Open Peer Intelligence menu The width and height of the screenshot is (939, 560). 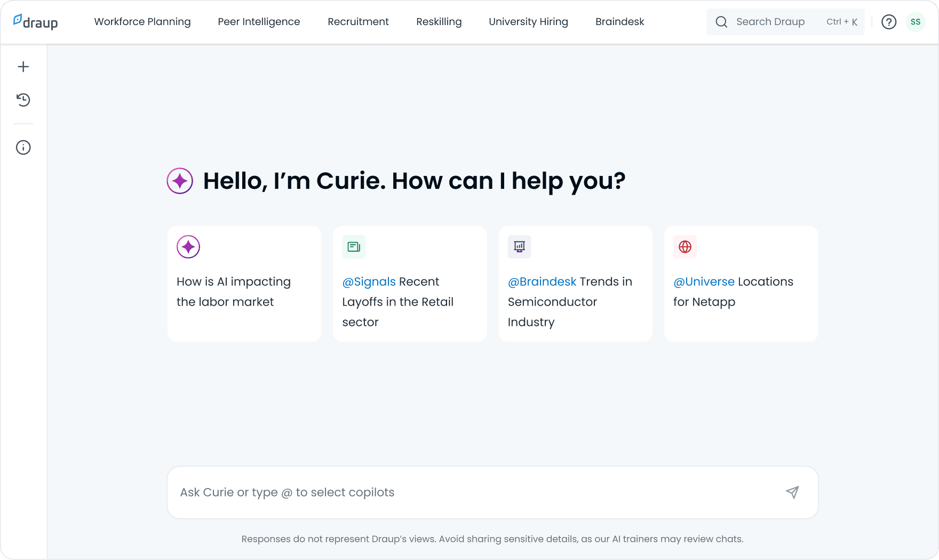coord(259,22)
